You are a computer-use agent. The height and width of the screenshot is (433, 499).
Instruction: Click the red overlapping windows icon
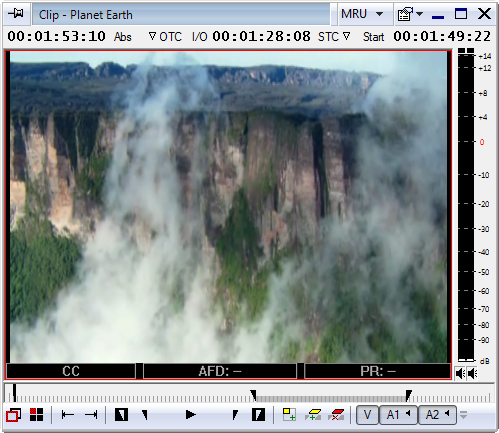coord(13,415)
